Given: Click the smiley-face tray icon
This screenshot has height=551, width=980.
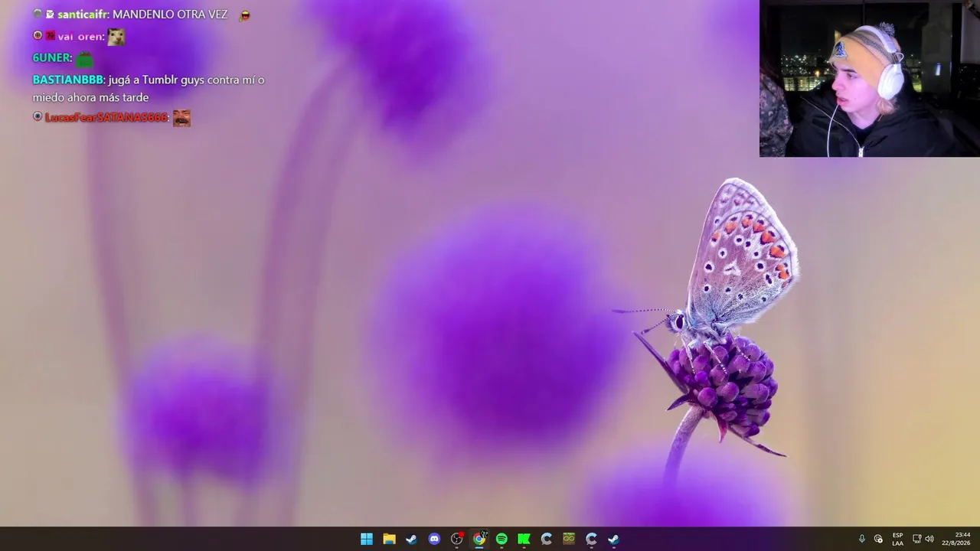Looking at the screenshot, I should (x=878, y=539).
